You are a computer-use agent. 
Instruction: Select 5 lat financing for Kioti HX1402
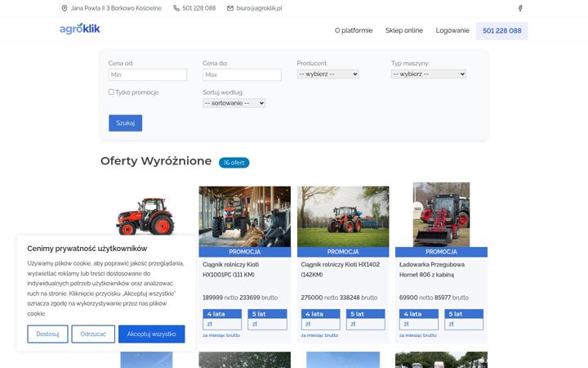click(x=366, y=320)
